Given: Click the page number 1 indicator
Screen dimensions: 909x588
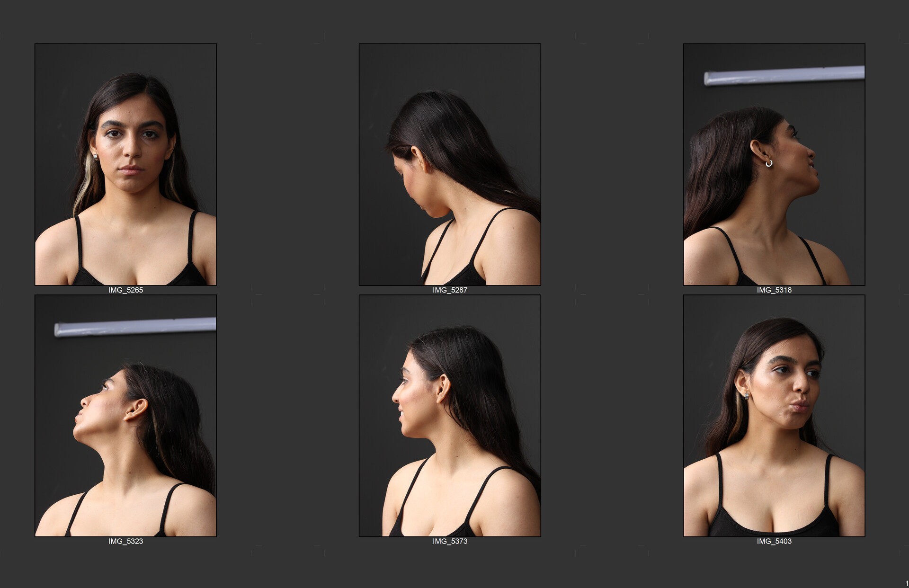Looking at the screenshot, I should pyautogui.click(x=906, y=583).
